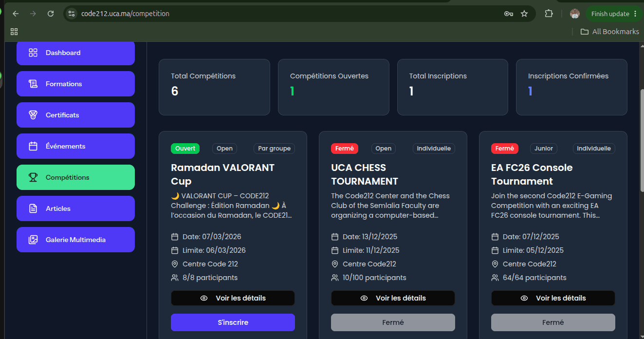Image resolution: width=644 pixels, height=339 pixels.
Task: Open the All Bookmarks folder
Action: 609,32
